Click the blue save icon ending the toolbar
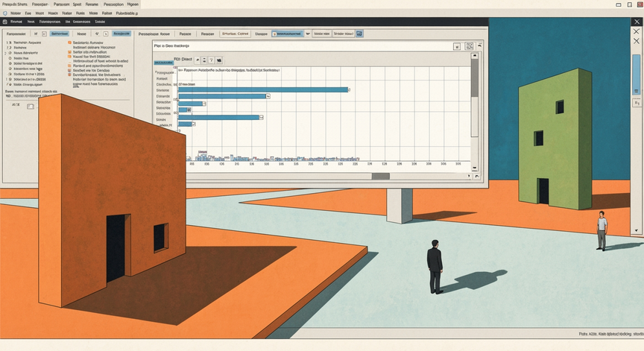Image resolution: width=644 pixels, height=351 pixels. pyautogui.click(x=359, y=34)
